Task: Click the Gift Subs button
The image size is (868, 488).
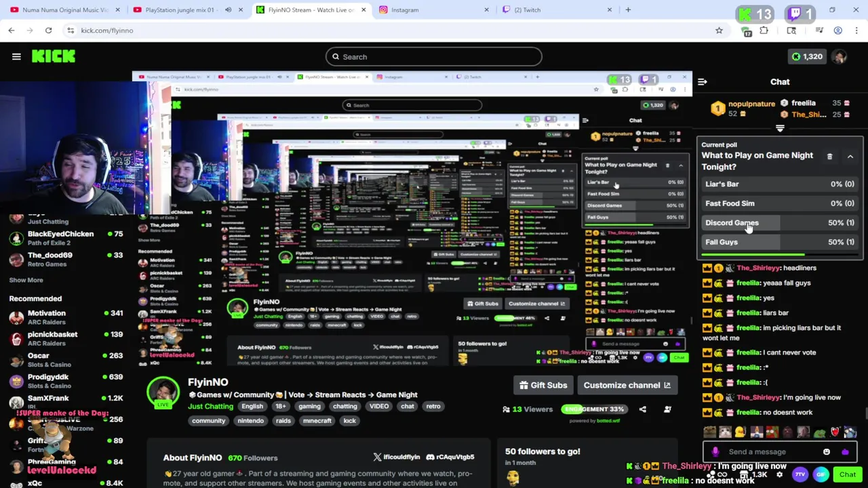Action: click(x=543, y=386)
